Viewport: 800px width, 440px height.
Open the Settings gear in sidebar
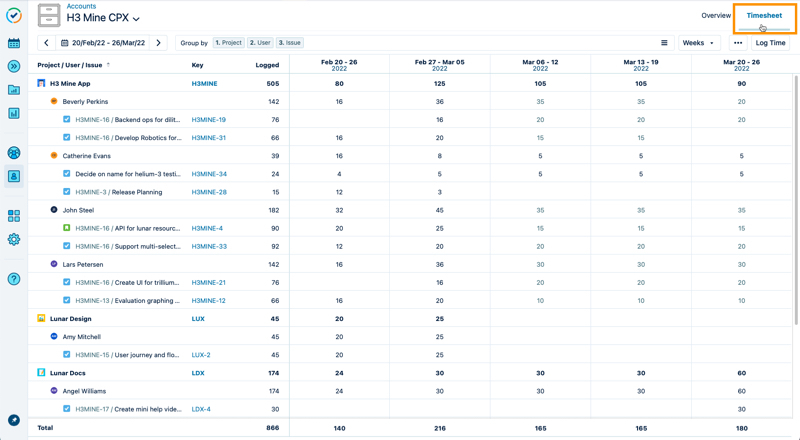click(14, 240)
